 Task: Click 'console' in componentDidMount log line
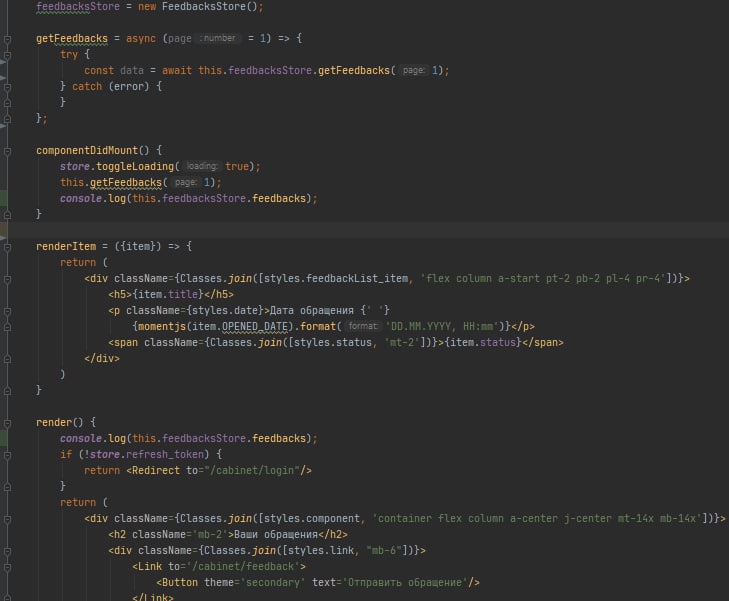(x=80, y=198)
